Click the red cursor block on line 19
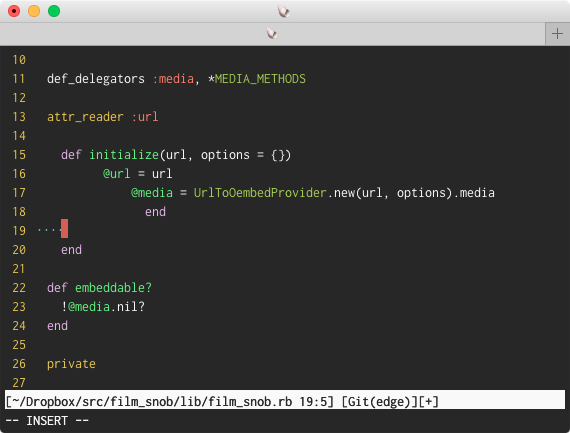 (64, 229)
